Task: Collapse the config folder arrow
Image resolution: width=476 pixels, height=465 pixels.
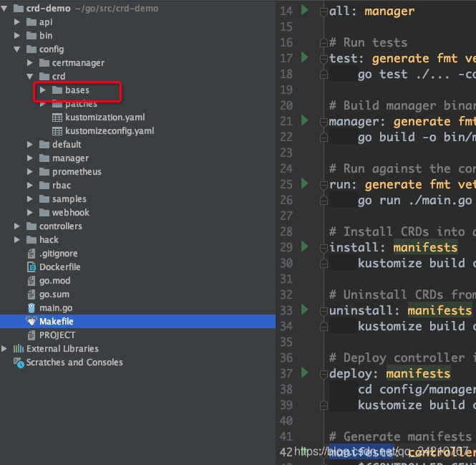Action: coord(17,49)
